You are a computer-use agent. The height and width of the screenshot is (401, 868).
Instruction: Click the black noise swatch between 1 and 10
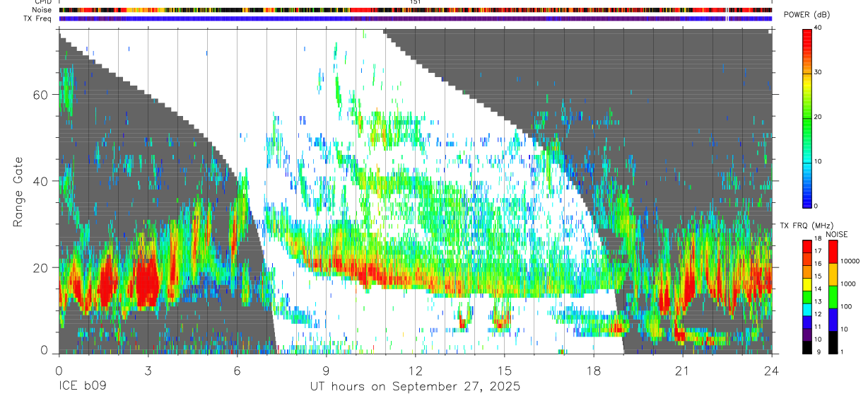(x=833, y=342)
